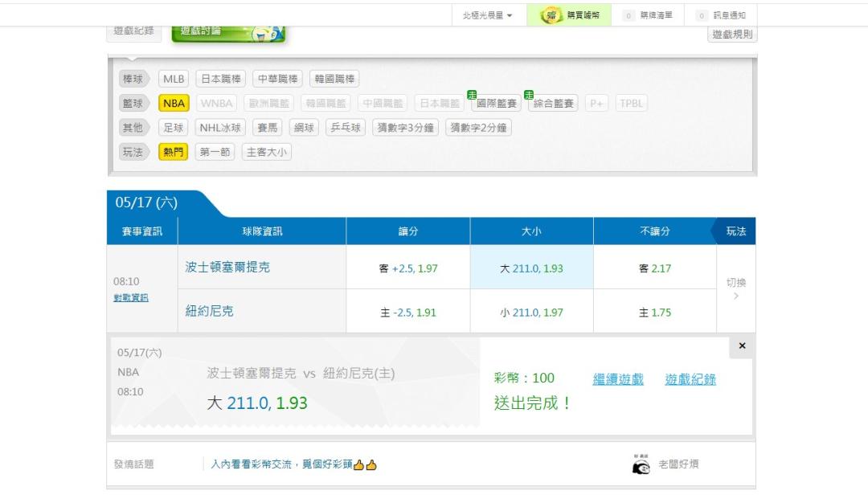Viewport: 868px width, 499px height.
Task: Open the green 遊戲討論 banner
Action: 228,33
